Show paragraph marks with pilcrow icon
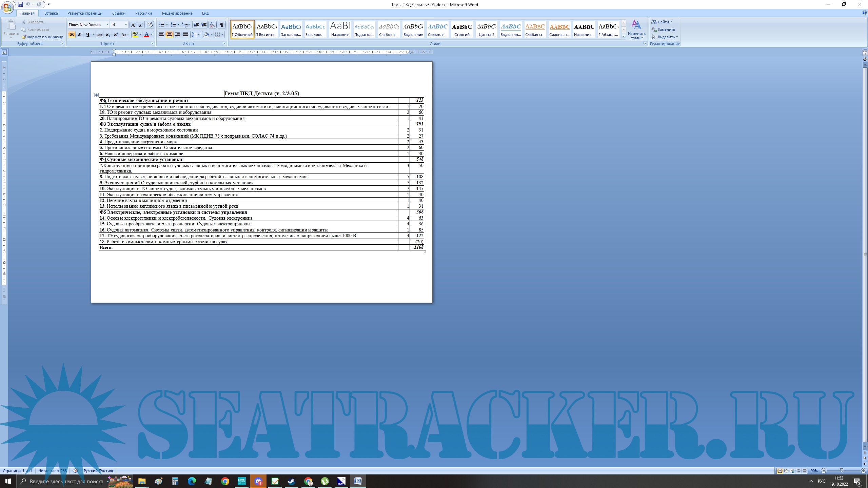The image size is (868, 488). coord(221,25)
